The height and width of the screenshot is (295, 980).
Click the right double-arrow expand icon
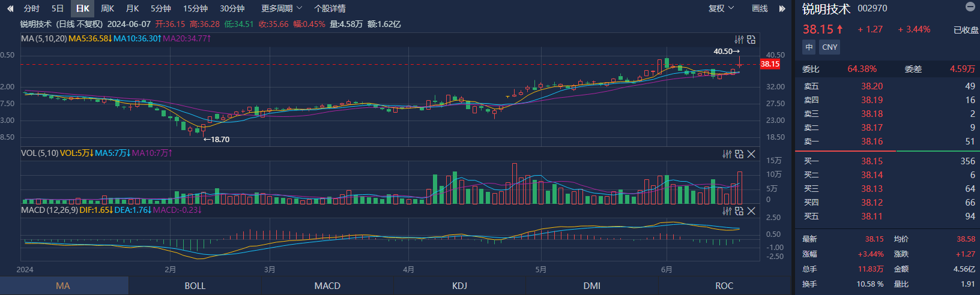click(x=782, y=8)
